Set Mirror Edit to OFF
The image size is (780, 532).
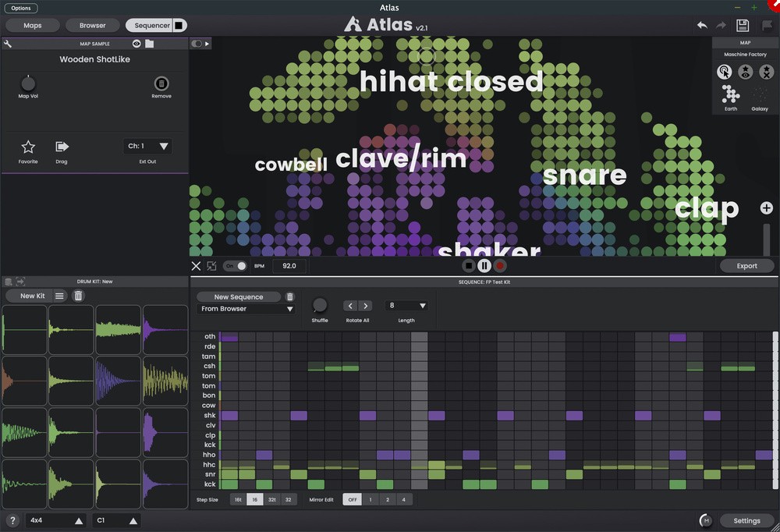click(353, 500)
